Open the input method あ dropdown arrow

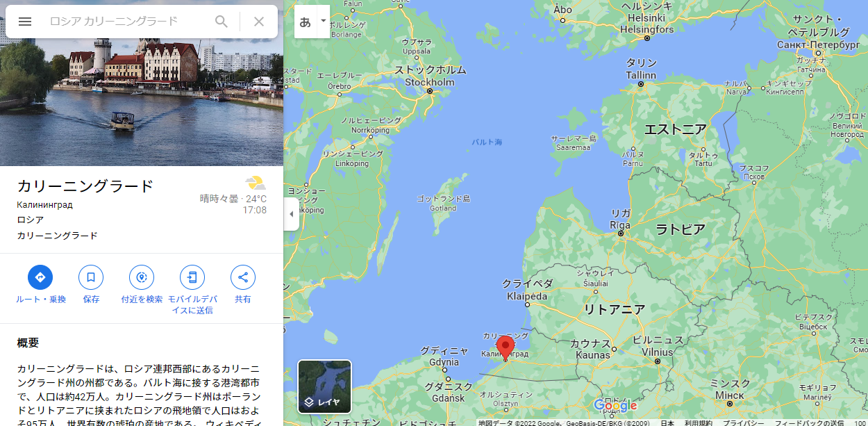point(323,22)
